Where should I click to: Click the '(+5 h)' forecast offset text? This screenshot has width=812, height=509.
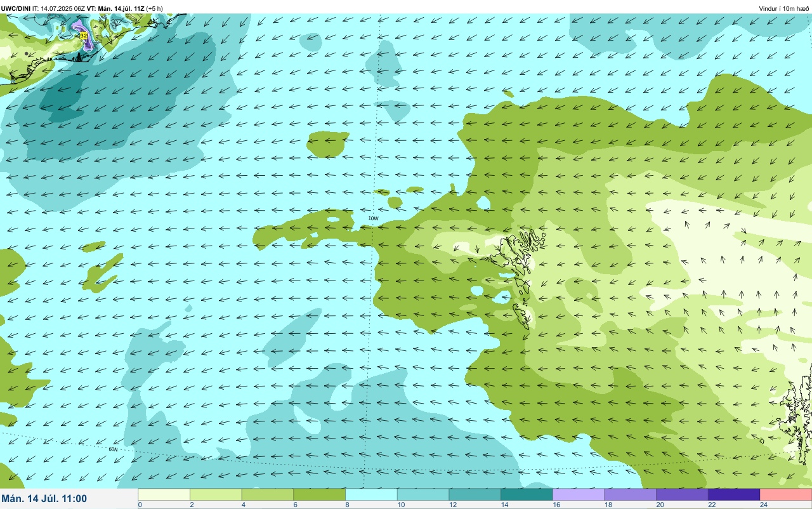(154, 8)
